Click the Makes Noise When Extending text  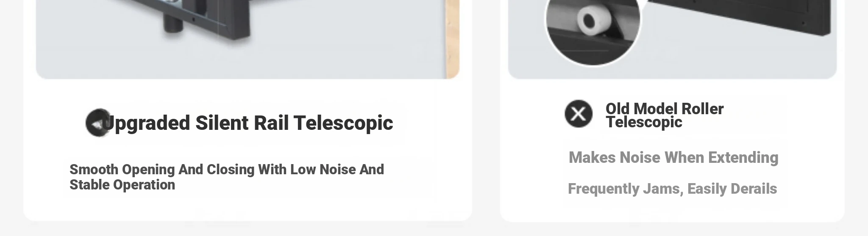click(673, 158)
